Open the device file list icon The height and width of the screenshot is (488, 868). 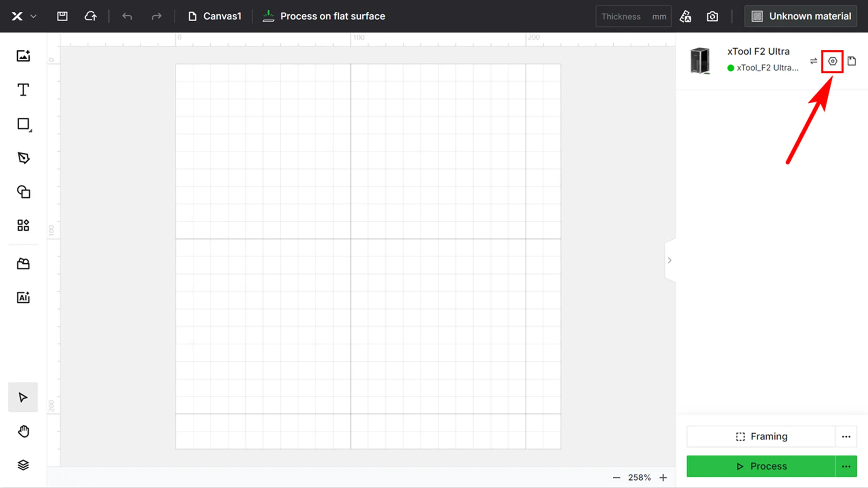[852, 61]
